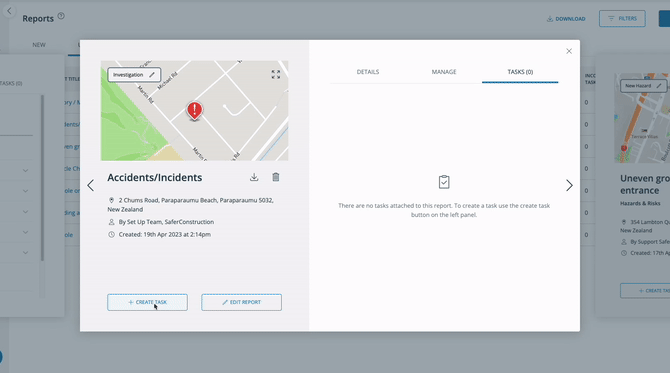Click Create Task on the right background card

pyautogui.click(x=645, y=291)
